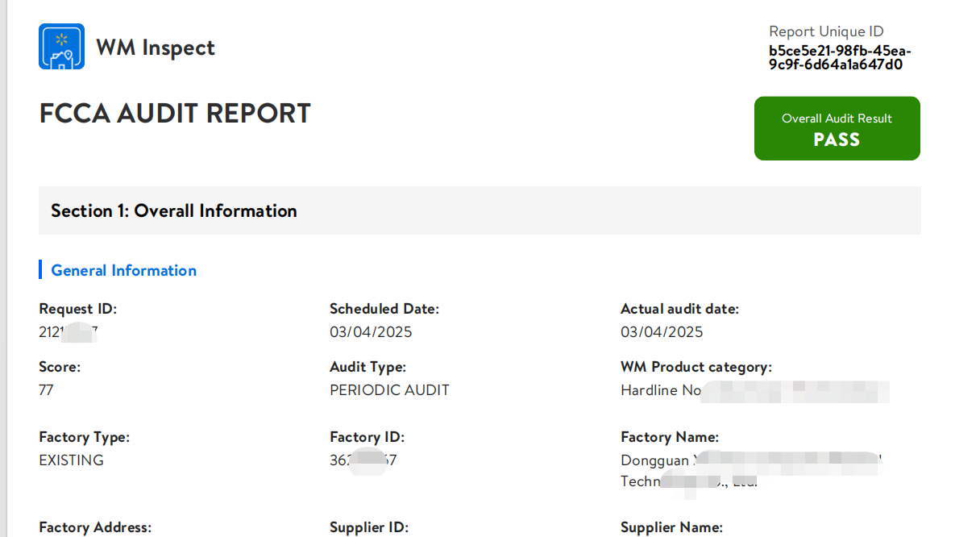Click the Section 1: Overall Information header

point(174,211)
